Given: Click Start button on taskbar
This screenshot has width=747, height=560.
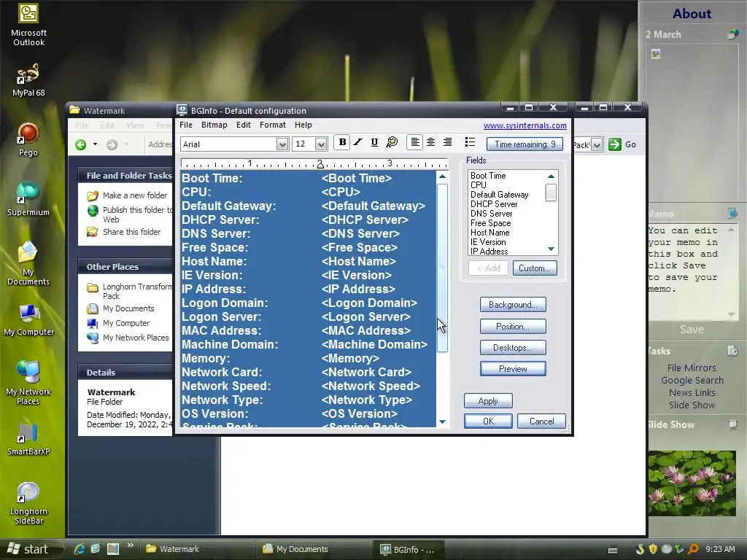Looking at the screenshot, I should pos(29,549).
